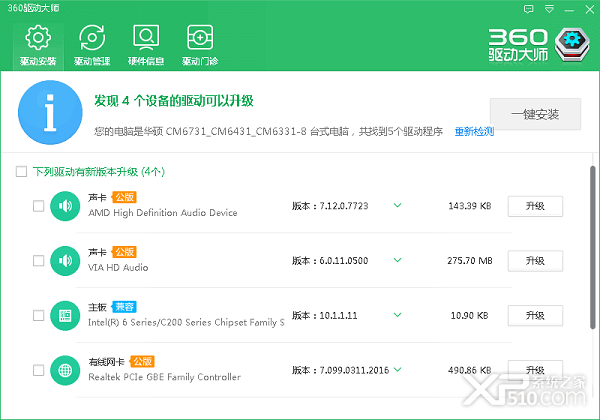Open the title bar dropdown menu icon
Viewport: 600px width, 420px height.
tap(549, 9)
